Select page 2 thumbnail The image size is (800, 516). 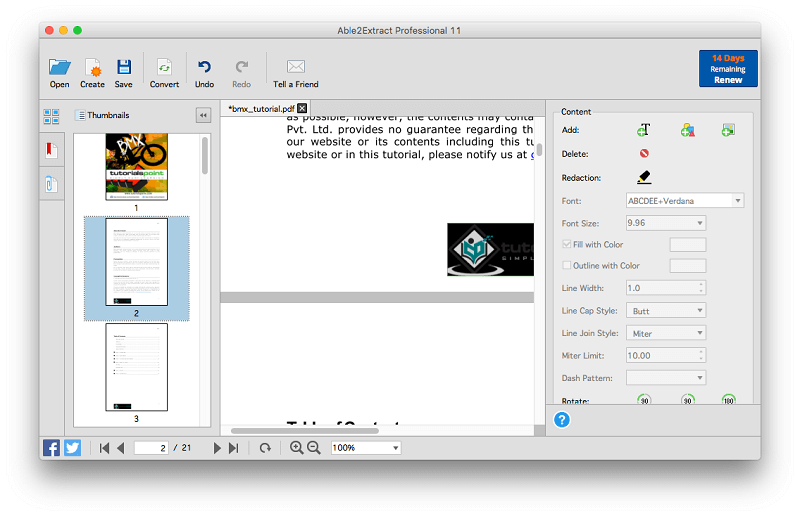point(136,262)
